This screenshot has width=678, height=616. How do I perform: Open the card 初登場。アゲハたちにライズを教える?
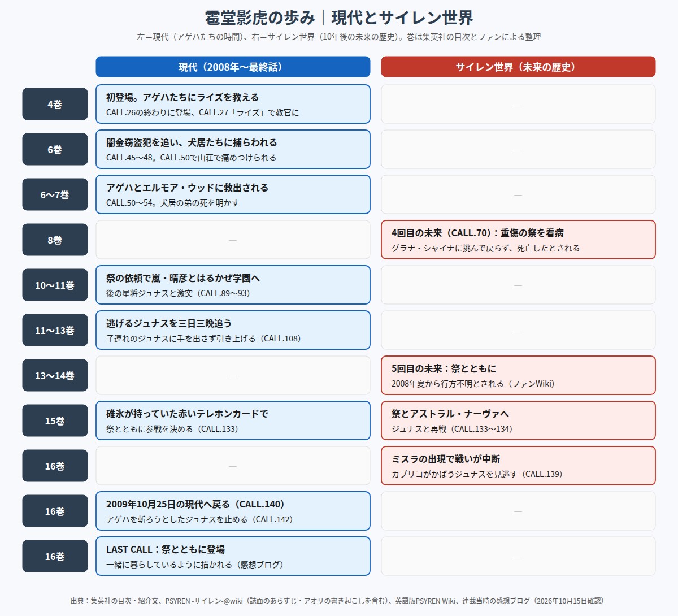tap(233, 104)
